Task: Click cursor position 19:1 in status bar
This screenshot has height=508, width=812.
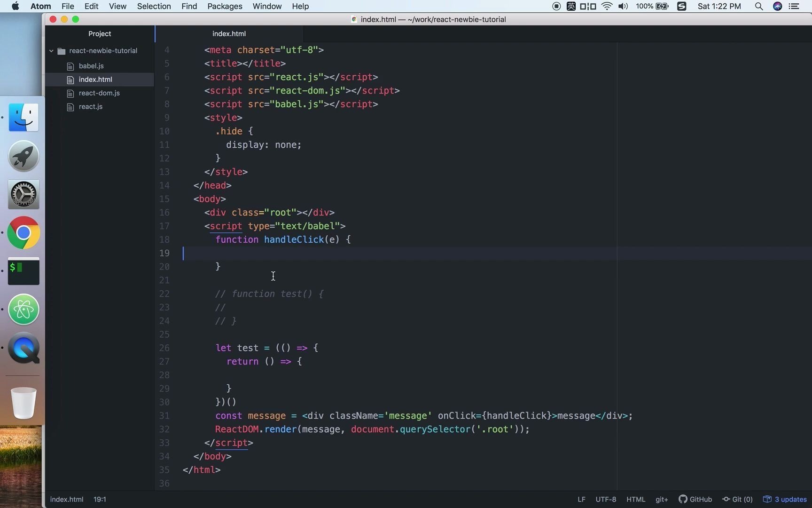Action: 100,500
